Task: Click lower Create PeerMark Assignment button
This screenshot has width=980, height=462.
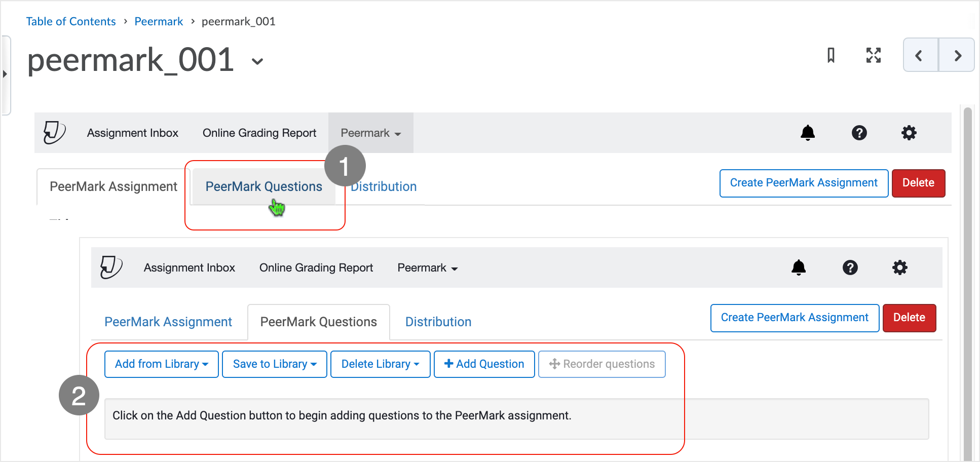Action: pos(795,318)
